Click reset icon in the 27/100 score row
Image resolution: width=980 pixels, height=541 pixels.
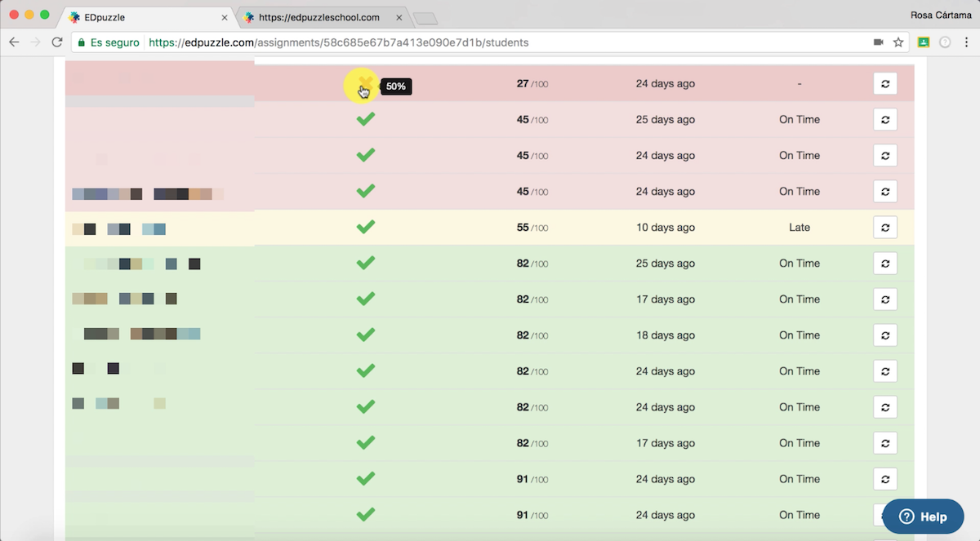pos(884,83)
